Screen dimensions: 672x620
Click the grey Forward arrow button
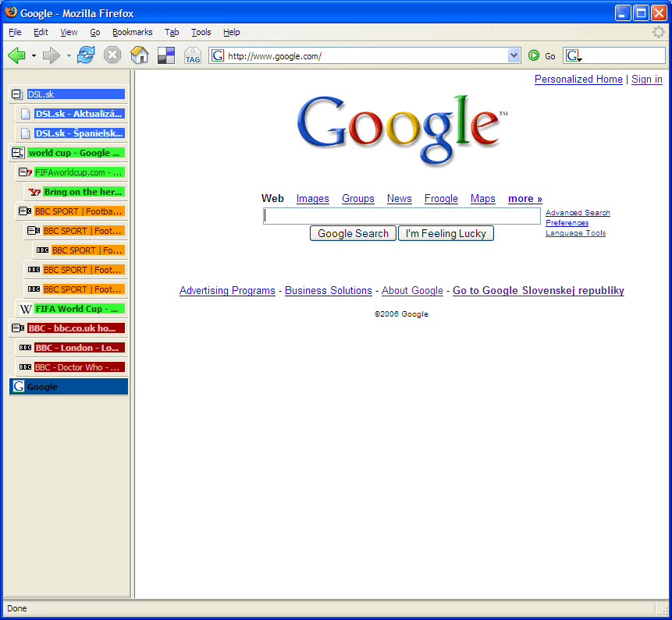click(52, 55)
